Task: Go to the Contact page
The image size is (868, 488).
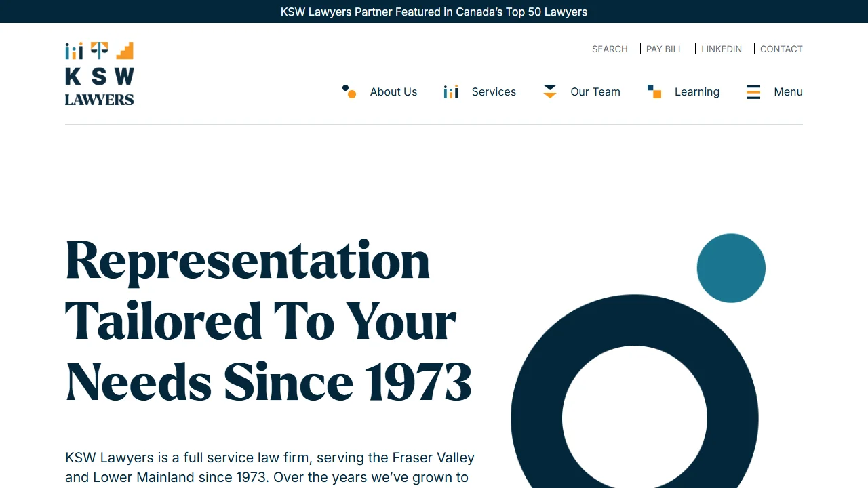Action: (781, 49)
